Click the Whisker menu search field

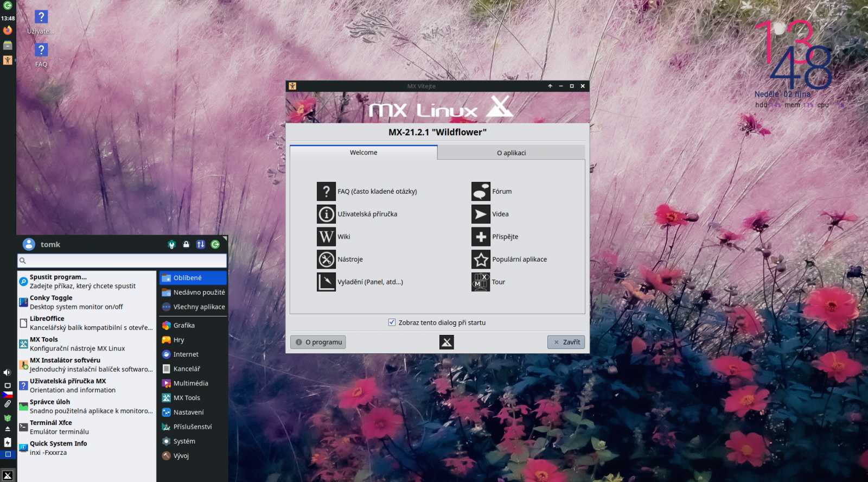pyautogui.click(x=122, y=261)
